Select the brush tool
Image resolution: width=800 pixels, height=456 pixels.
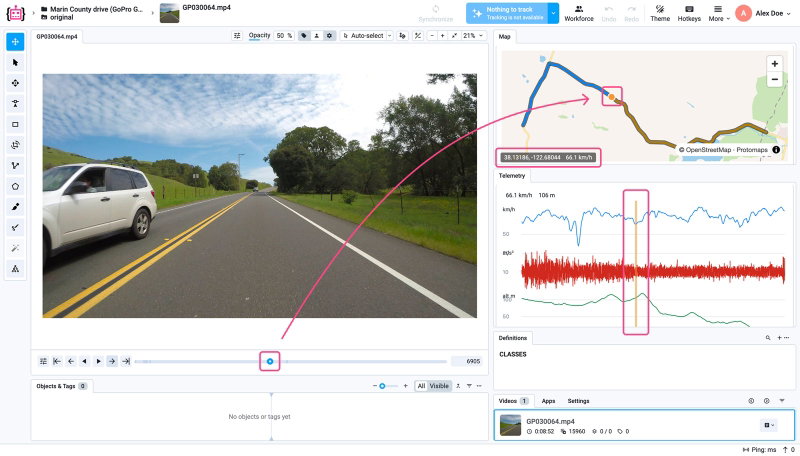click(x=15, y=207)
